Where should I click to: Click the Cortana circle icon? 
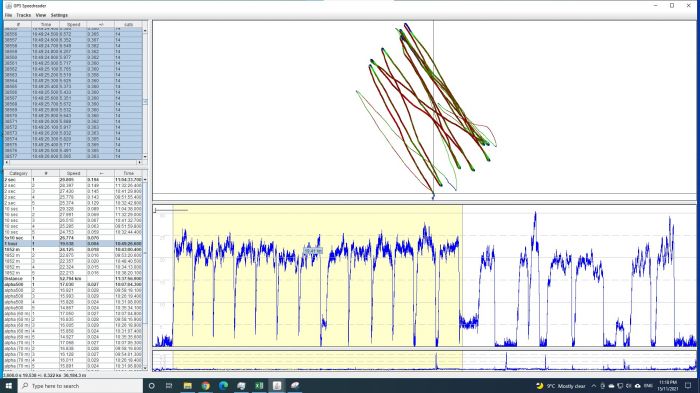point(151,385)
